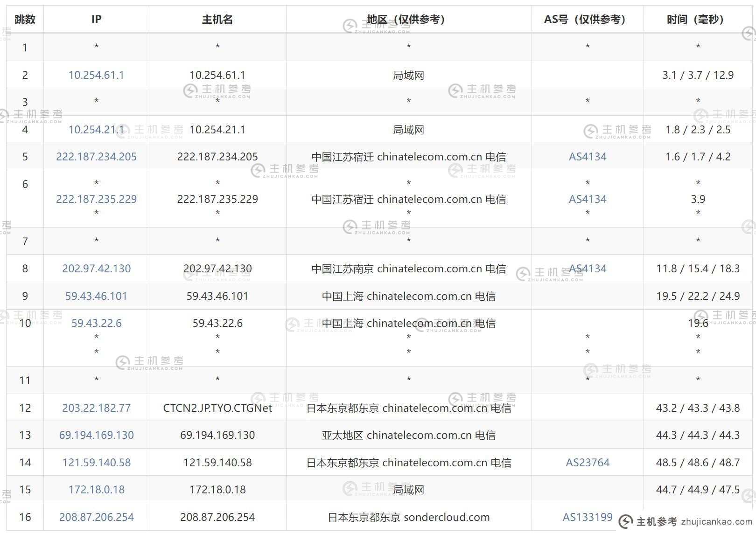Select hostname CTCN2.JP.TYO.CTGNet
This screenshot has height=533, width=756.
click(217, 408)
